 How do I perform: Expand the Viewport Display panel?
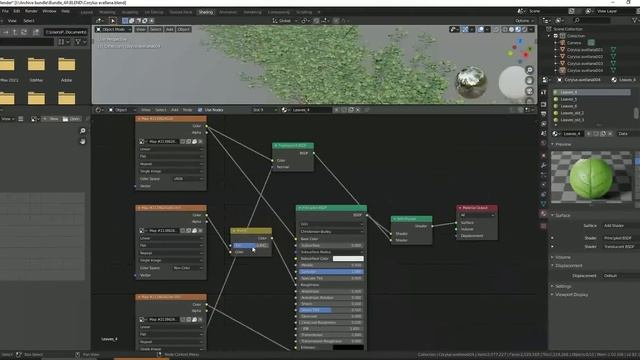pos(553,294)
